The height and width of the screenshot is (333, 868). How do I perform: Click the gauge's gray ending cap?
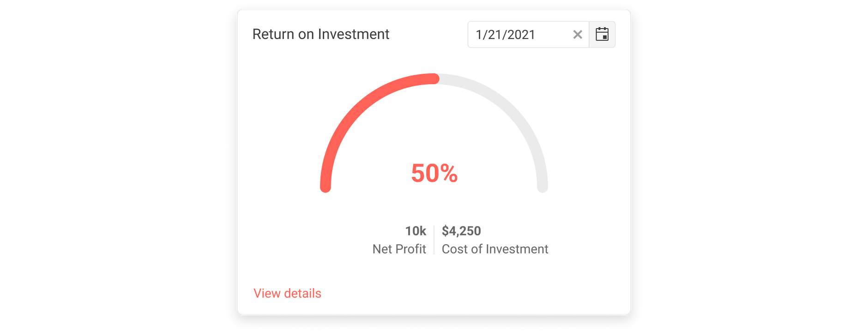point(542,187)
